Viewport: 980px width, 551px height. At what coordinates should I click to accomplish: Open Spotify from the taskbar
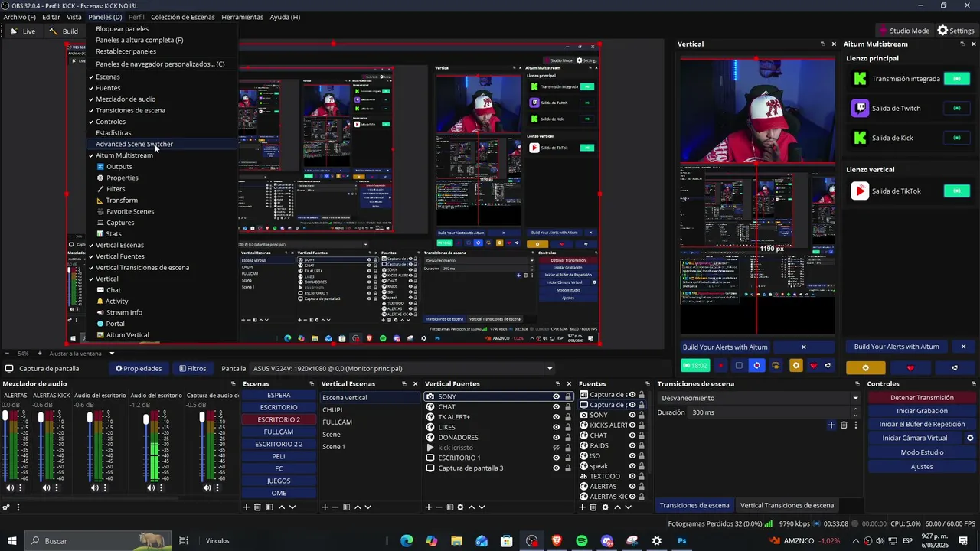click(x=582, y=541)
